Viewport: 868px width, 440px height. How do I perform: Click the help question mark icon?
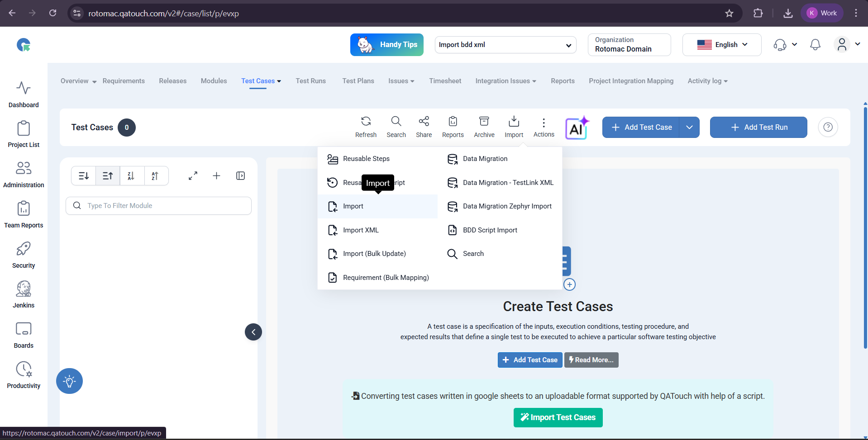[x=828, y=127]
